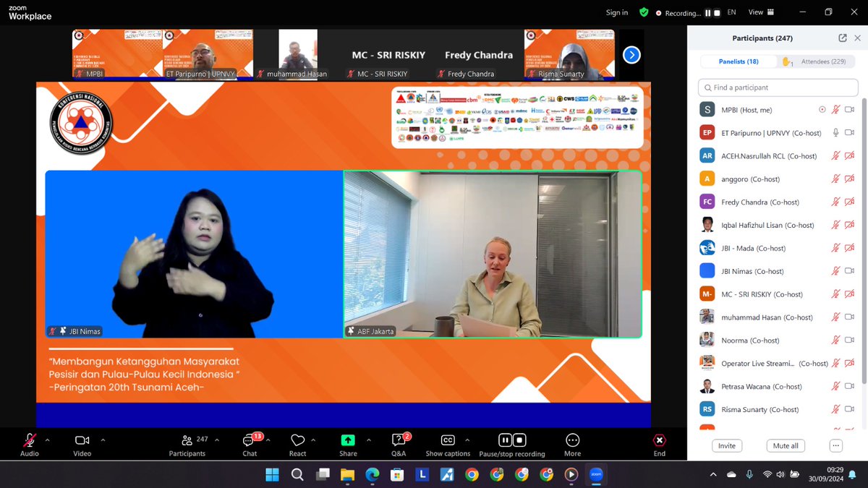The image size is (868, 488).
Task: Click the Invite button
Action: [x=727, y=446]
